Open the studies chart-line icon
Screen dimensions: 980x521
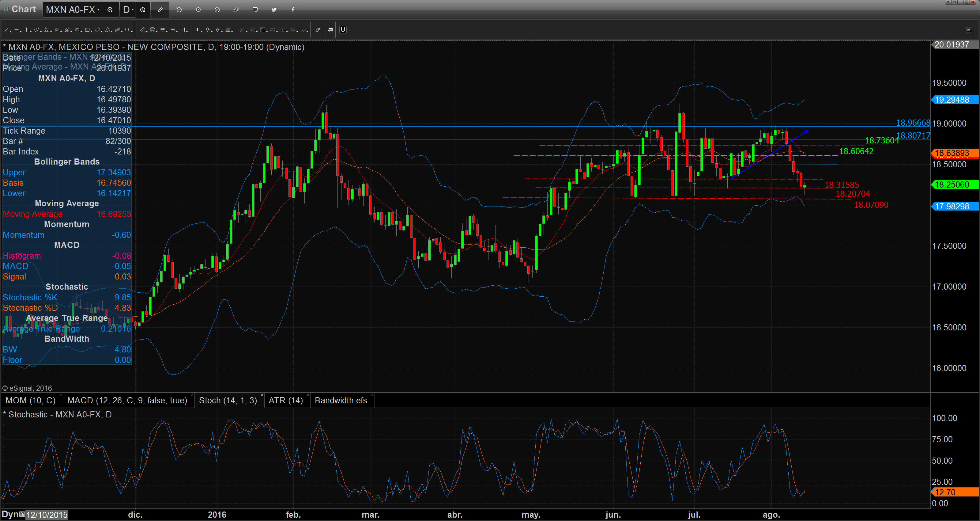tap(179, 10)
